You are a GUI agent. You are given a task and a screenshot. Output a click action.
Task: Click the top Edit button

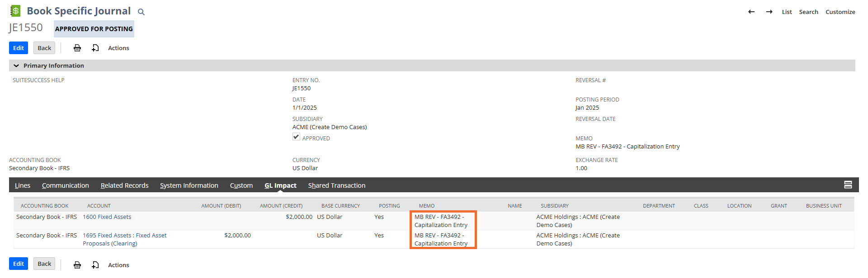click(x=19, y=48)
